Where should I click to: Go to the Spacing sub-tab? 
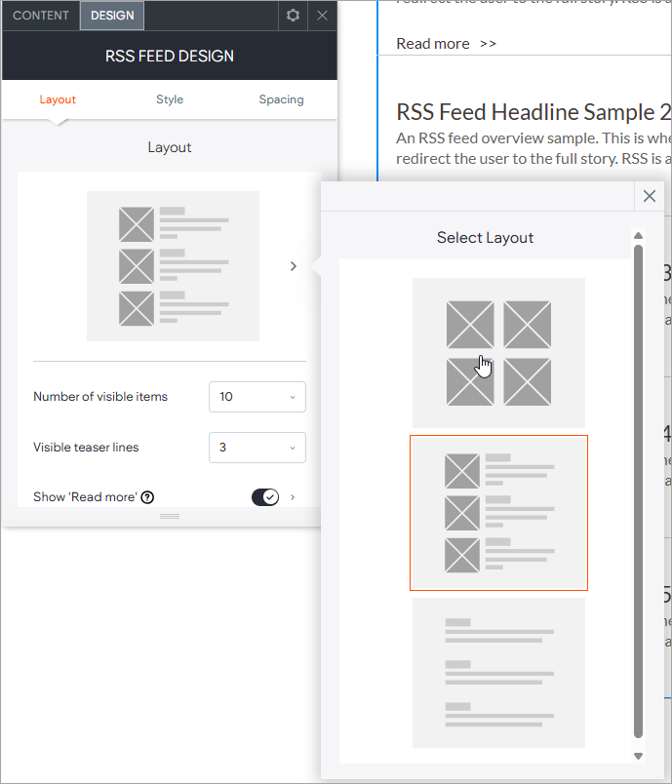pos(281,99)
